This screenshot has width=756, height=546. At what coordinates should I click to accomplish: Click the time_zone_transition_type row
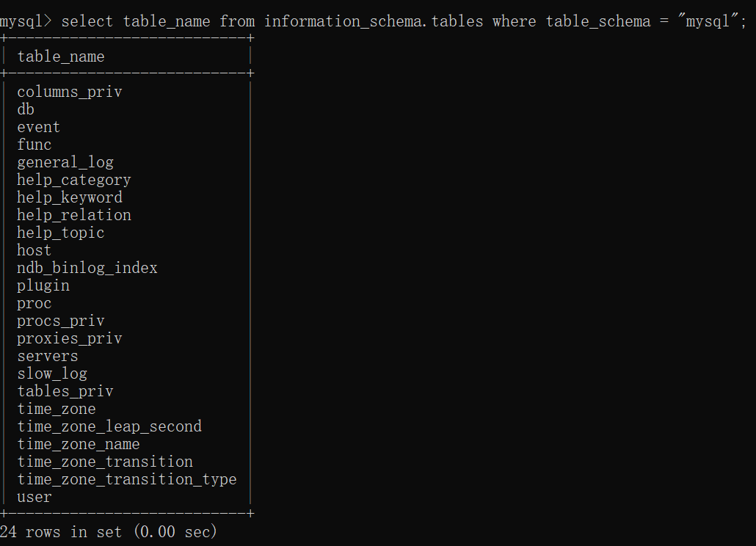click(x=127, y=479)
